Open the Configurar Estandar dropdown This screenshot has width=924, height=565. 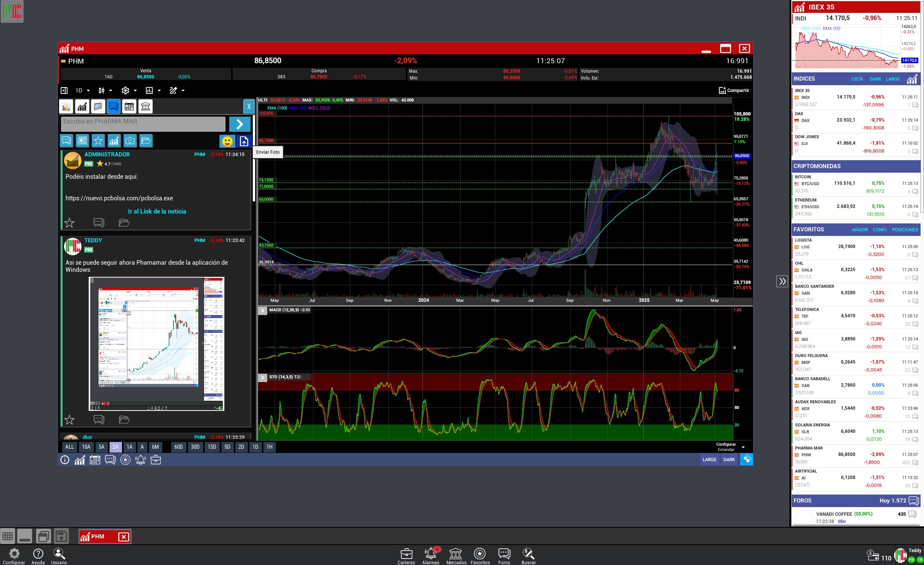730,447
